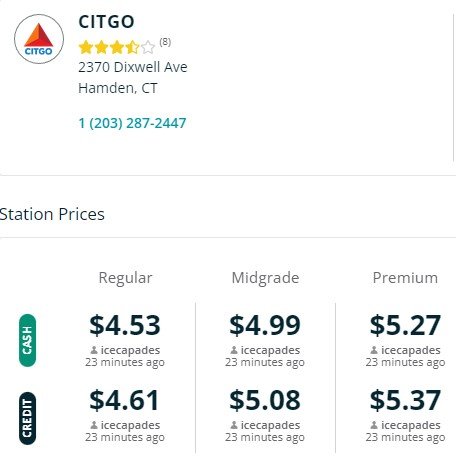Call the phone number 1 (203) 287-2447

coord(132,123)
